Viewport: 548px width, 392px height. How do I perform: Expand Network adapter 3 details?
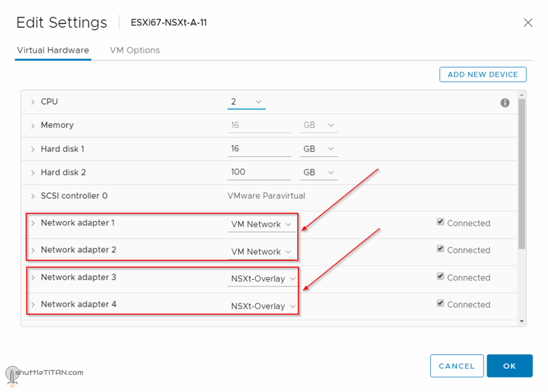coord(33,277)
